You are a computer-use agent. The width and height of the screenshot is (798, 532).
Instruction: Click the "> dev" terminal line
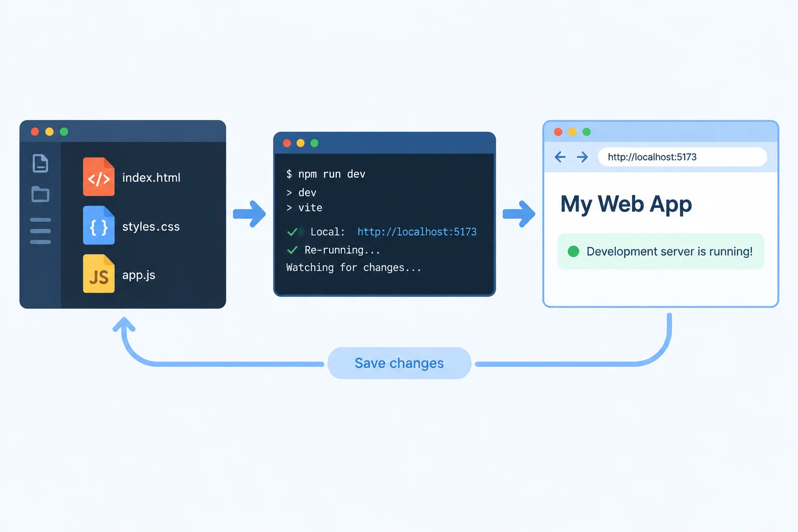pos(301,193)
